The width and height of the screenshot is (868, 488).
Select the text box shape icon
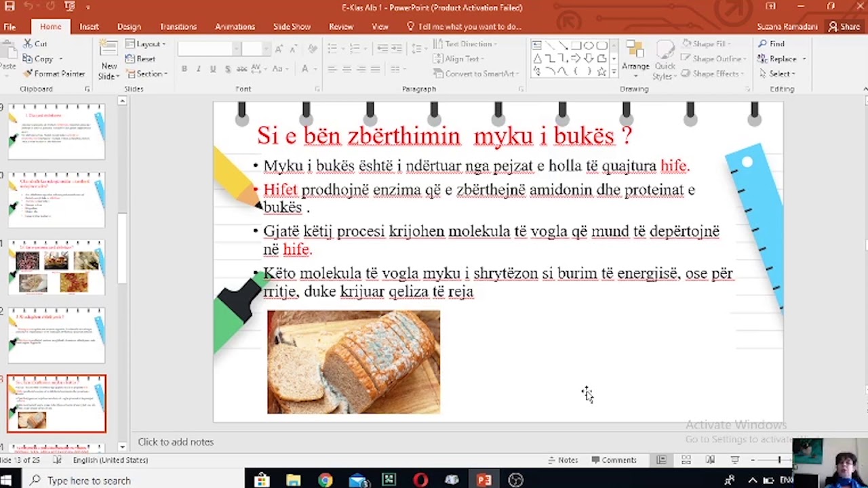coord(537,45)
